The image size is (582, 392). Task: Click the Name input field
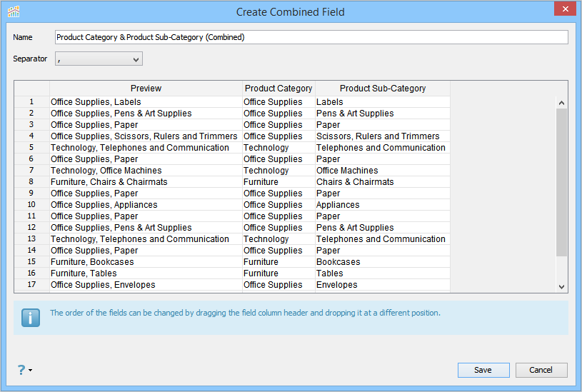311,37
